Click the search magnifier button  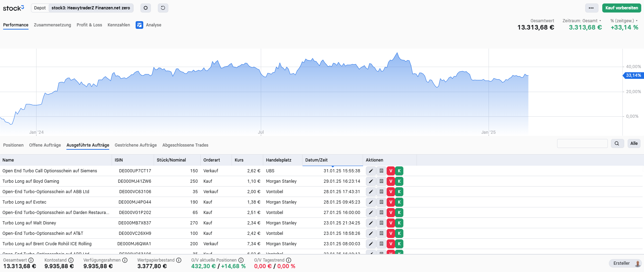[x=617, y=143]
